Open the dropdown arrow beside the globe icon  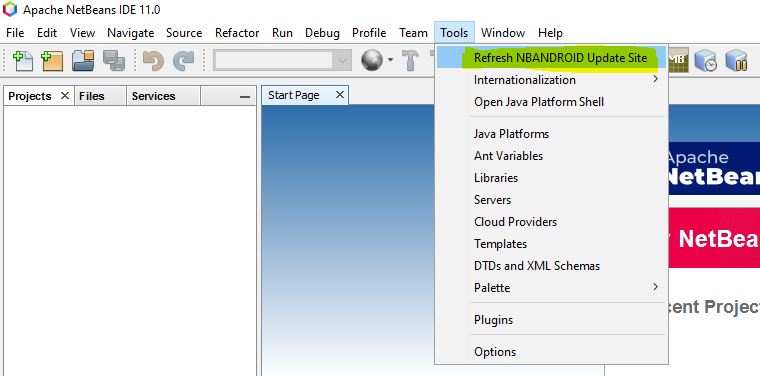point(390,61)
